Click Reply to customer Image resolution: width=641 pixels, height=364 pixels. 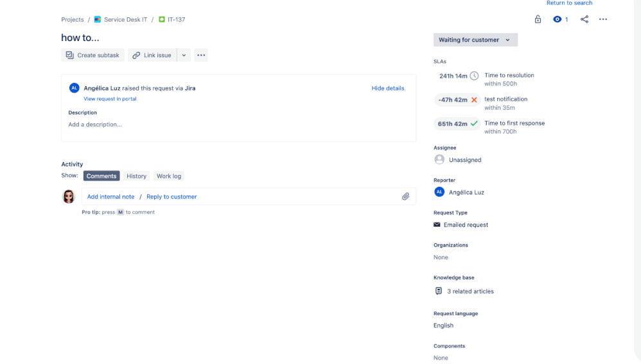(171, 196)
